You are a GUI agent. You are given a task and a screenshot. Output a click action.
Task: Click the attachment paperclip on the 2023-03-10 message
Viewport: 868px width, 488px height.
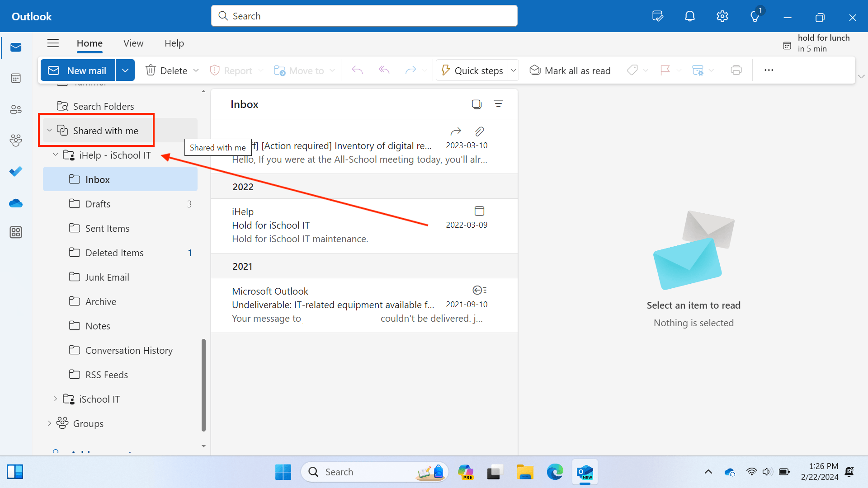[x=479, y=131]
